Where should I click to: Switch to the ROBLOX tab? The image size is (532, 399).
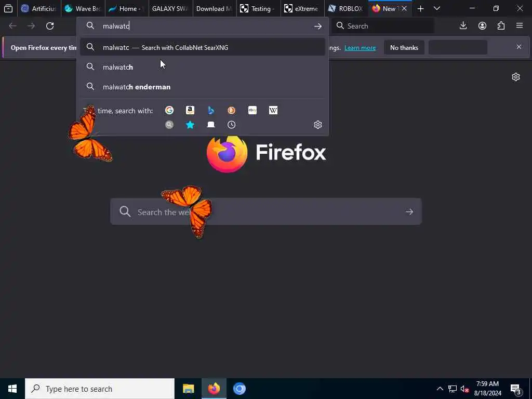[346, 8]
